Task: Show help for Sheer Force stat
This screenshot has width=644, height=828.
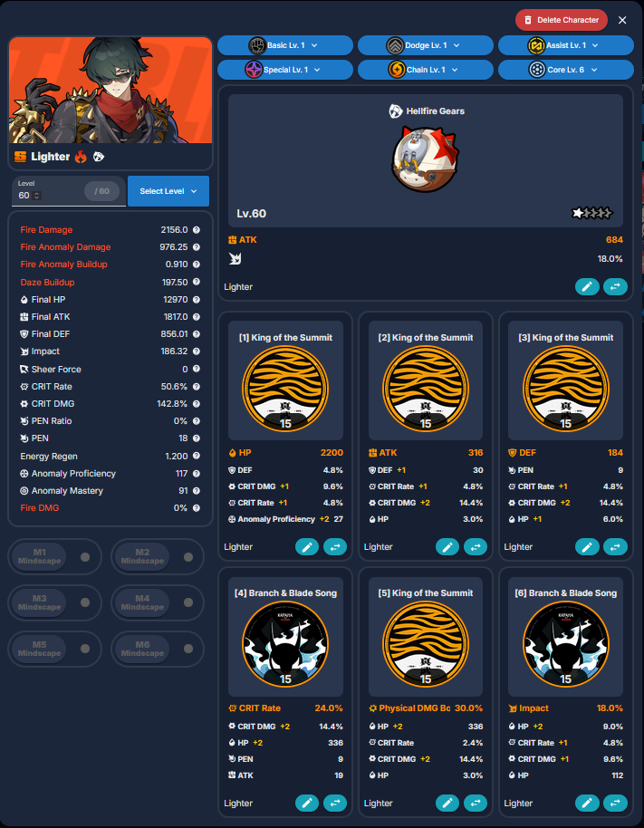Action: 197,369
